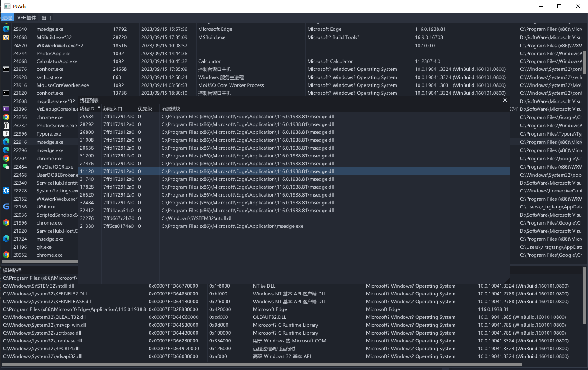Click the module list horizontal scrollbar
588x370 pixels.
coord(262,365)
